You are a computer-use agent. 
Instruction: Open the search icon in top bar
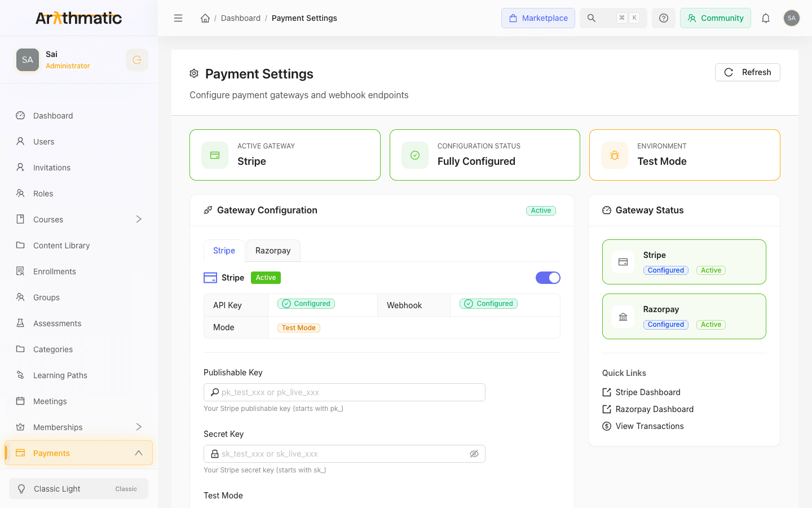click(x=592, y=18)
